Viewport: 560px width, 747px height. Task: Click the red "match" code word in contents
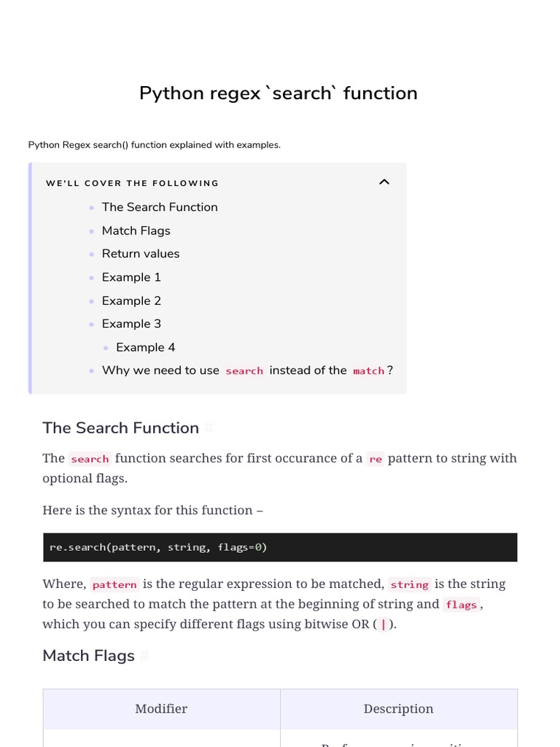(368, 371)
